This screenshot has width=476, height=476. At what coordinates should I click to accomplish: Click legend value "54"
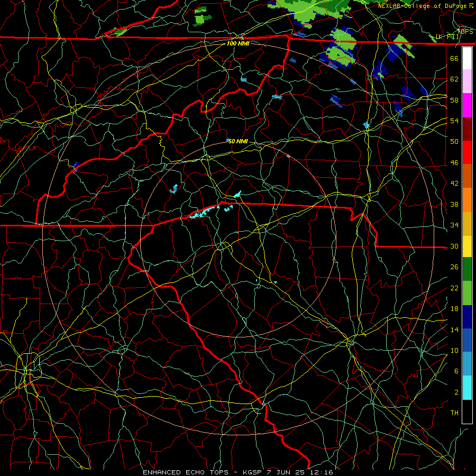coord(454,121)
